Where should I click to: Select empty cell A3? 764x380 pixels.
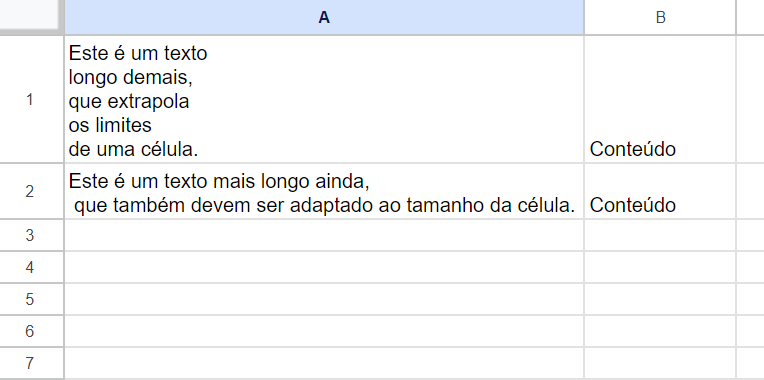[x=324, y=235]
